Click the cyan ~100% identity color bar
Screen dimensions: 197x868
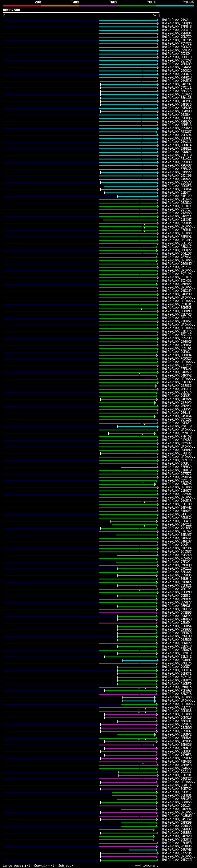(x=175, y=6)
